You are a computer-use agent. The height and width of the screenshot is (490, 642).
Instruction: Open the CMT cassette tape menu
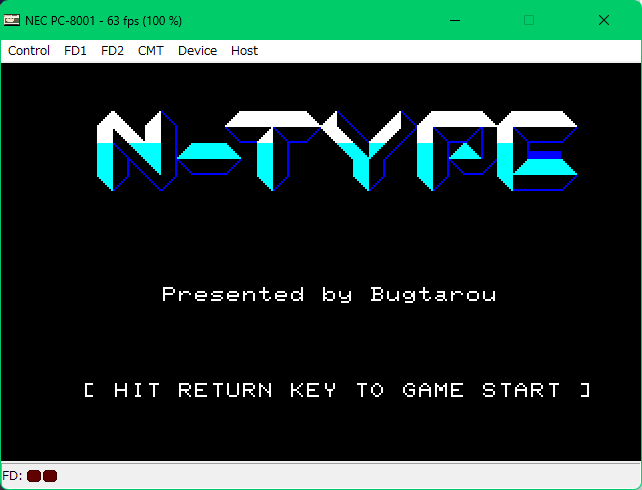[x=151, y=51]
